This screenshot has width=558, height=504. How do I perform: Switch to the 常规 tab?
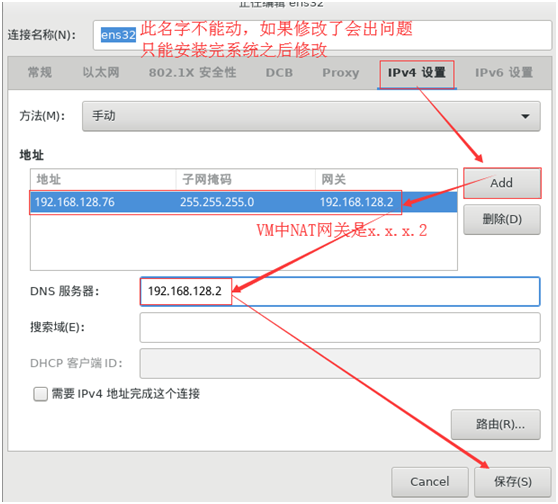[x=40, y=73]
